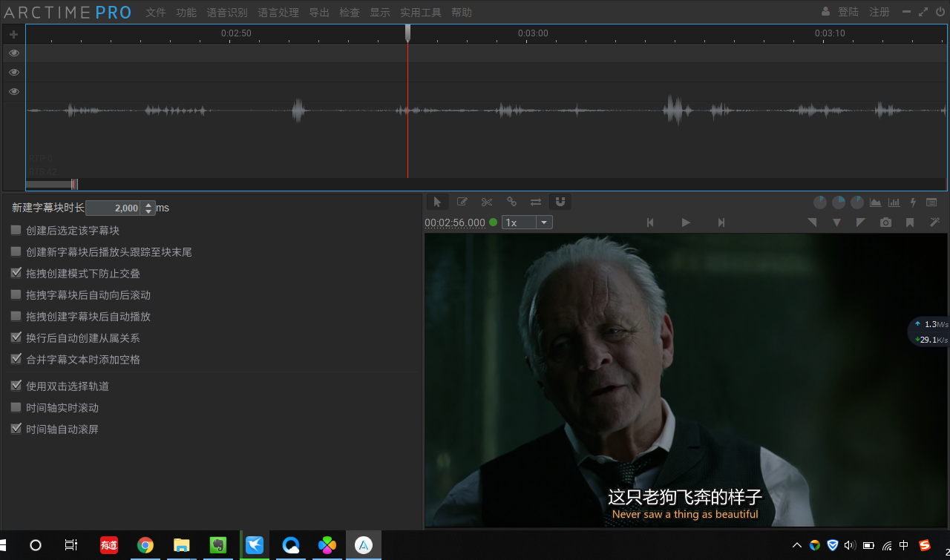This screenshot has height=560, width=950.
Task: Click the magic wand icon
Action: [934, 223]
